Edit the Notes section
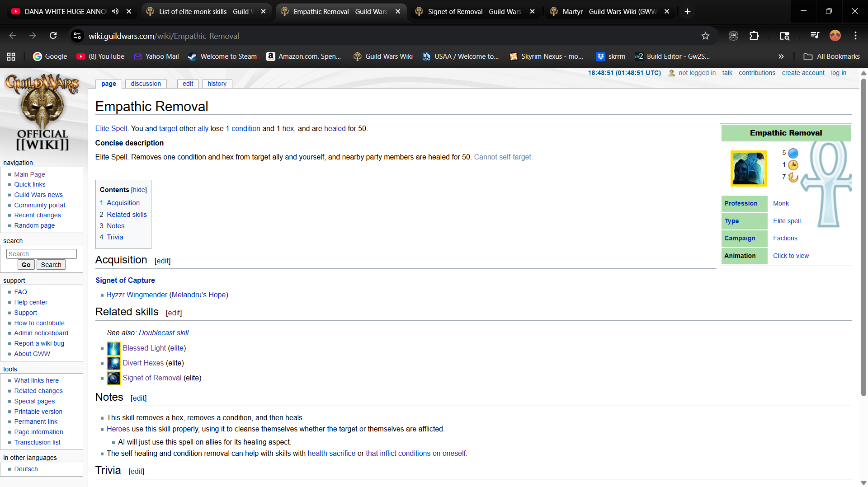The image size is (868, 487). click(138, 398)
